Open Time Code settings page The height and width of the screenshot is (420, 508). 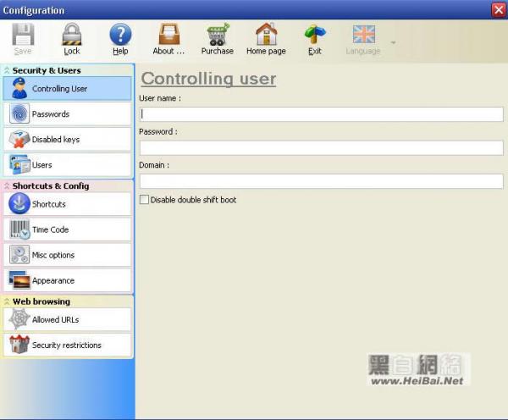pos(68,229)
